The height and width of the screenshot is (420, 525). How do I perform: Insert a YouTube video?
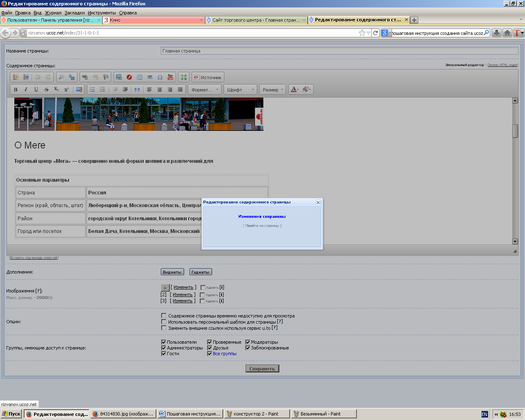171,77
